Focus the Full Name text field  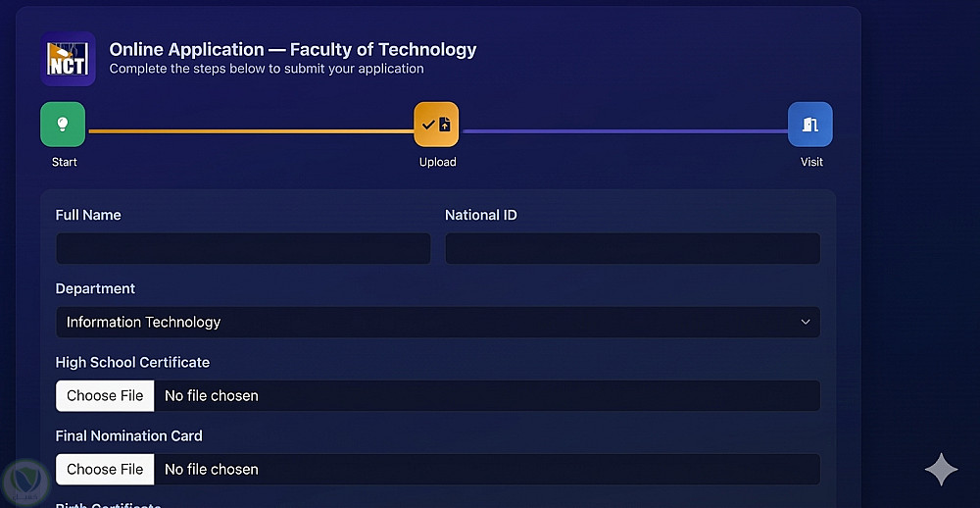(243, 248)
